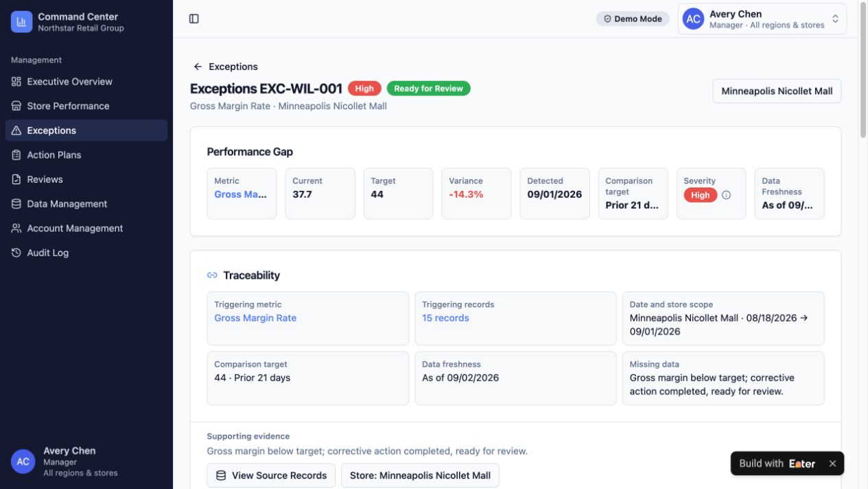This screenshot has height=489, width=868.
Task: Click the Audit Log history icon
Action: (x=16, y=253)
